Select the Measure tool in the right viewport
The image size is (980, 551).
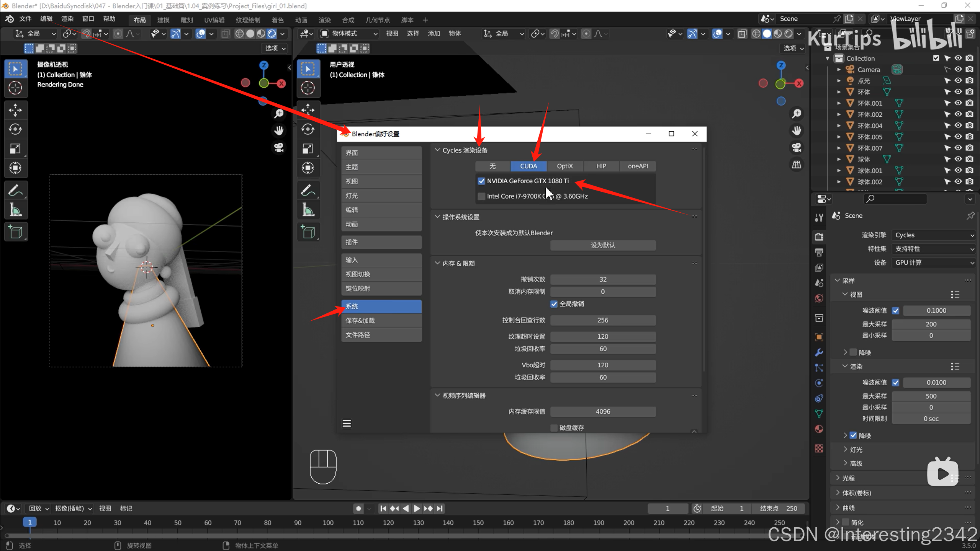coord(308,210)
